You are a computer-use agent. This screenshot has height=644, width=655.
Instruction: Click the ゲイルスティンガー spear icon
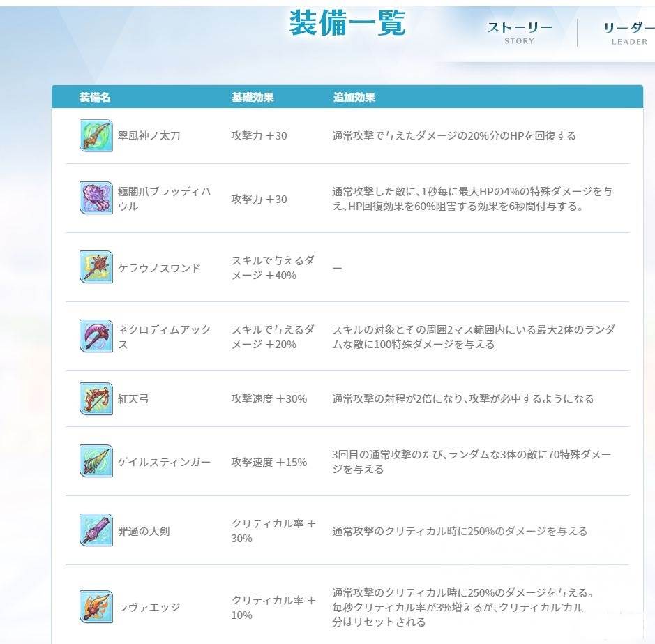(x=96, y=461)
